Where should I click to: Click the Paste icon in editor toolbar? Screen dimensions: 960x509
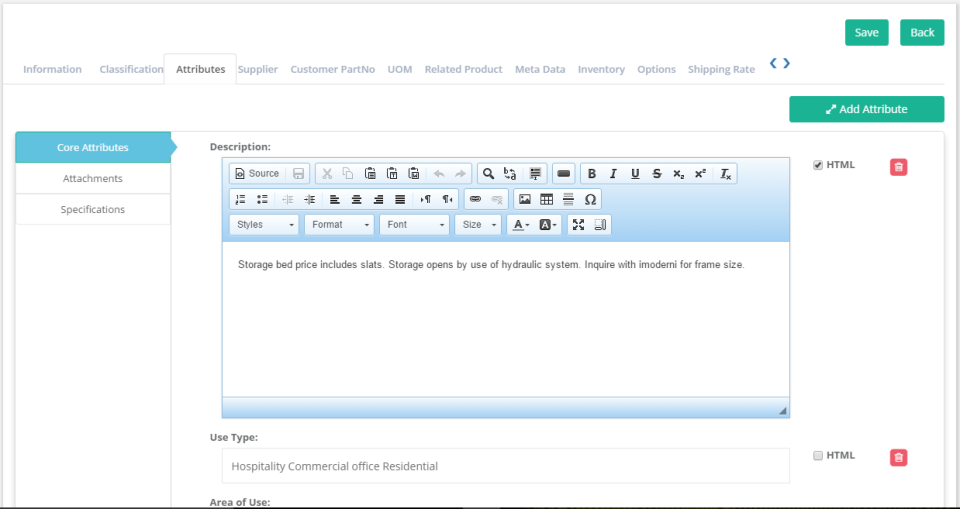tap(370, 173)
